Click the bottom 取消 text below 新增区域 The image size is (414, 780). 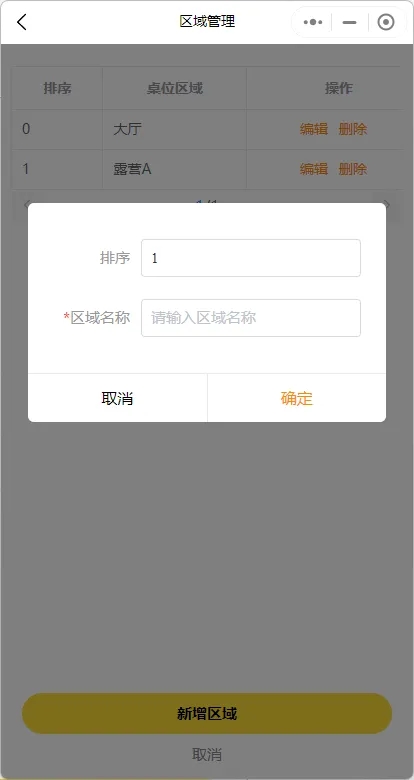207,755
